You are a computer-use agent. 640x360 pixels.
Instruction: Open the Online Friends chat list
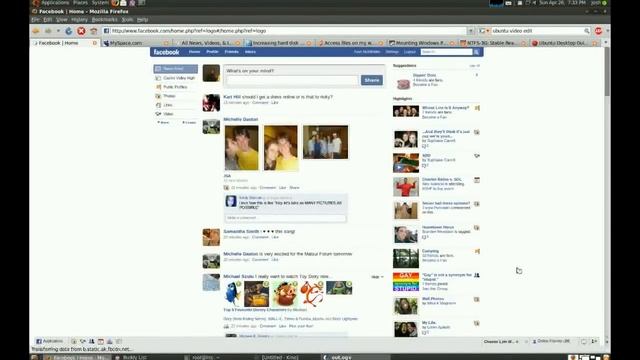[551, 341]
